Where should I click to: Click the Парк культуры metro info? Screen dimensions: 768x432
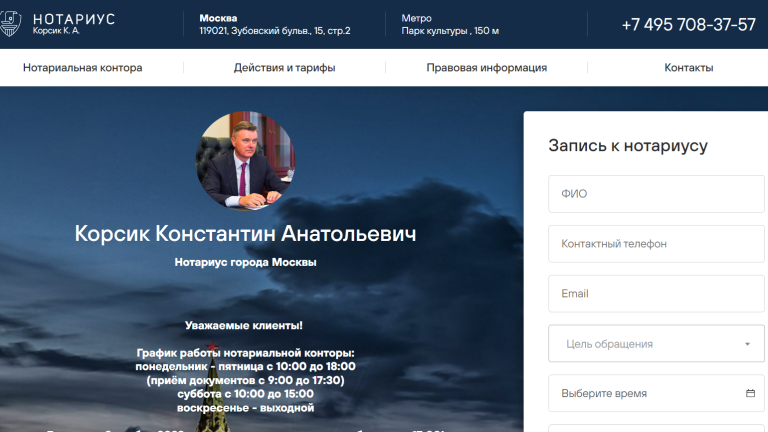pos(450,31)
